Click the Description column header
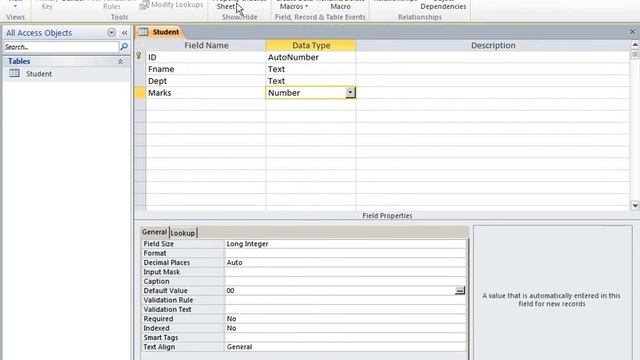Image resolution: width=640 pixels, height=360 pixels. point(493,45)
